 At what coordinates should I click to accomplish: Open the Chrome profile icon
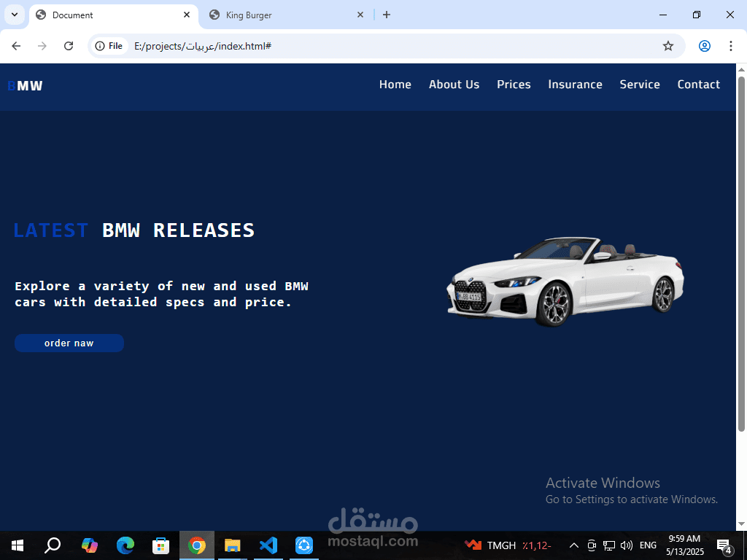704,45
